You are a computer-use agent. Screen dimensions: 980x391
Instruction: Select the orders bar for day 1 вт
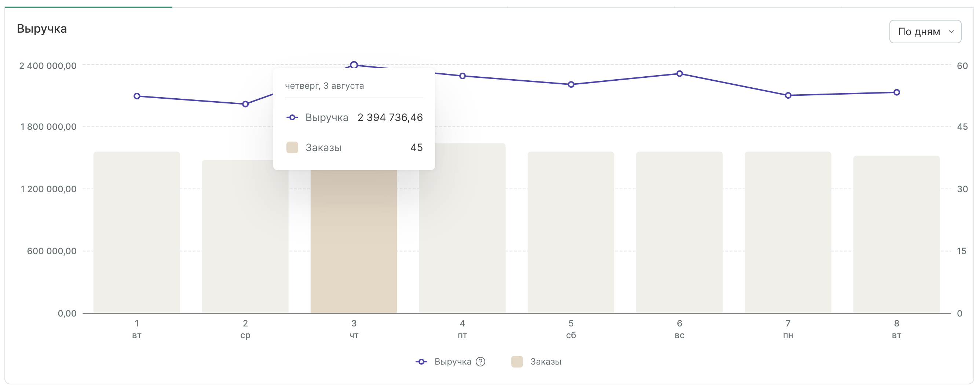coord(136,233)
